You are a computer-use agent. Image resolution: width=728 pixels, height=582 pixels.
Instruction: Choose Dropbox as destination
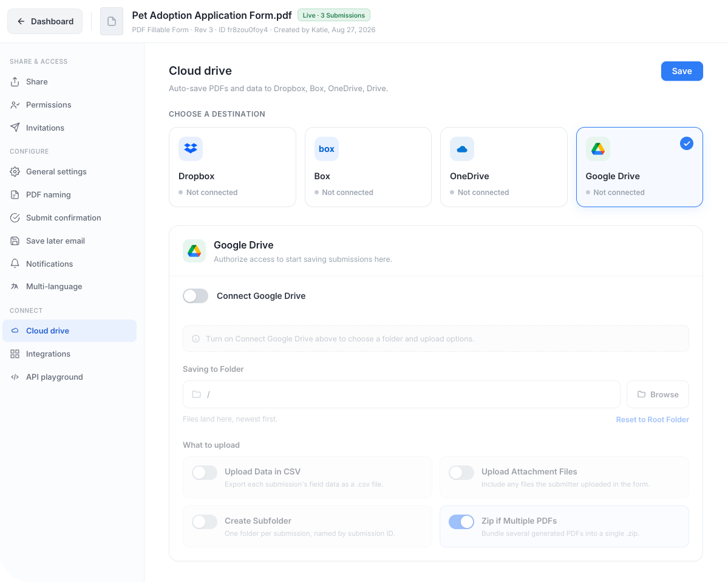coord(233,167)
